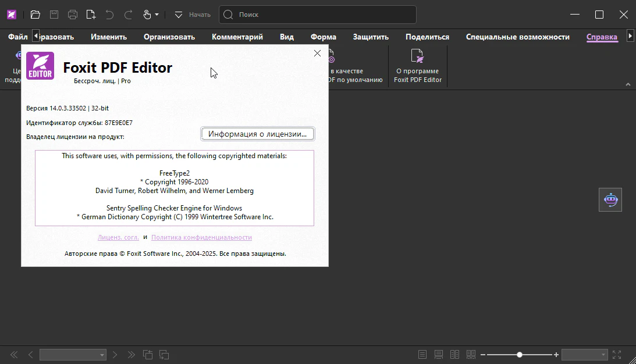Open the Защитить ribbon tab
Image resolution: width=636 pixels, height=364 pixels.
point(371,37)
